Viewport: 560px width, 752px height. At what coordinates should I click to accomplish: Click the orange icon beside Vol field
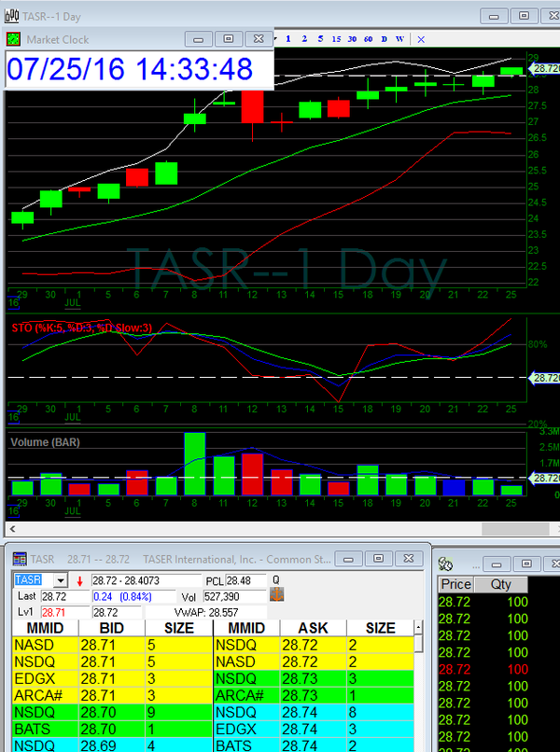point(276,595)
